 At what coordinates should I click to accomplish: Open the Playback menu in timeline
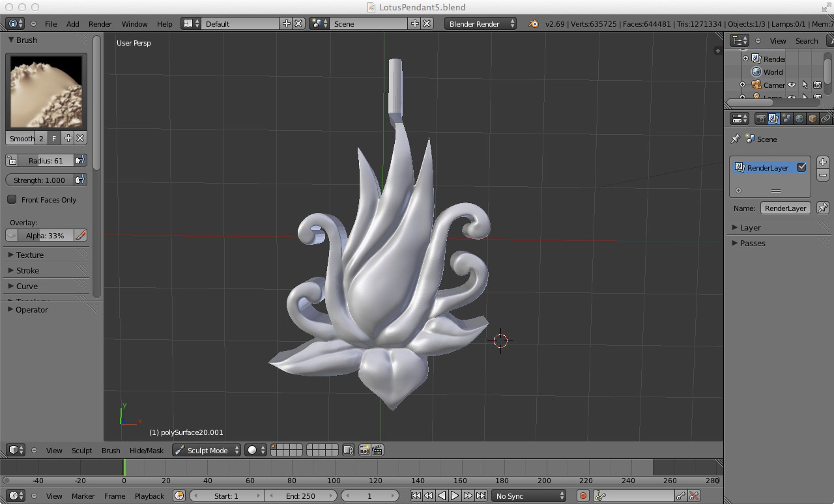[149, 496]
